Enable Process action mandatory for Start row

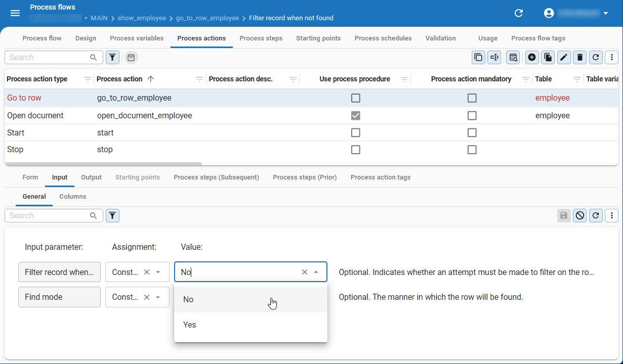tap(472, 132)
